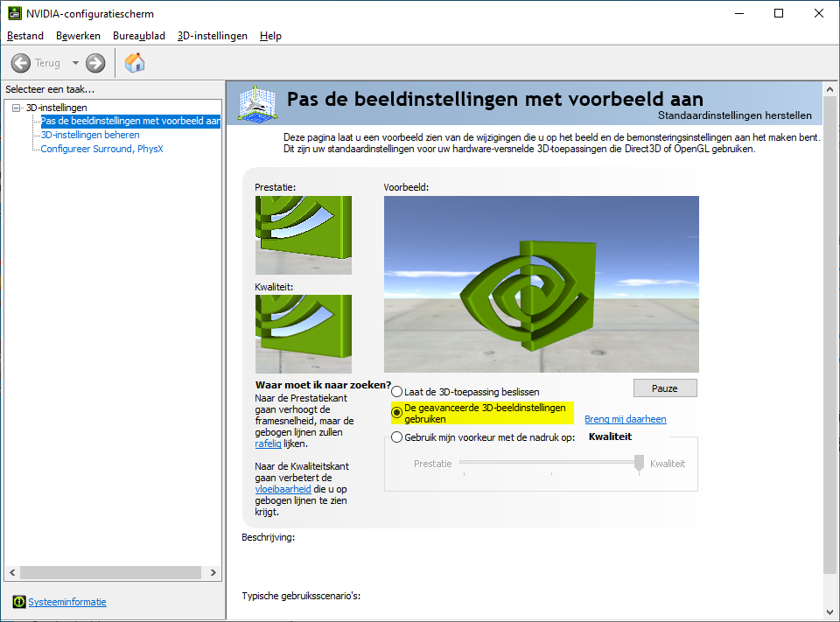Viewport: 840px width, 622px height.
Task: Select 'De geavanceerde 3D-beeldinstellingen gebruiken' radio button
Action: point(396,413)
